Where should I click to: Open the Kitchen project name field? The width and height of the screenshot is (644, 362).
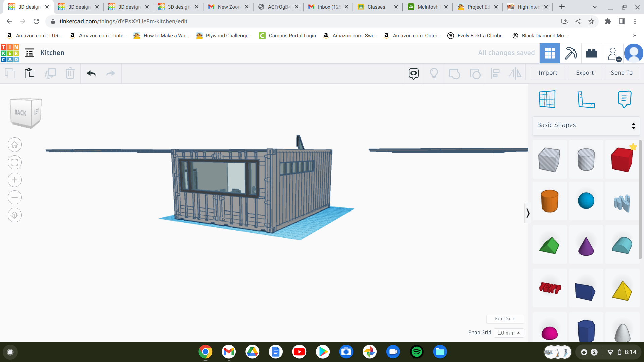(x=52, y=52)
